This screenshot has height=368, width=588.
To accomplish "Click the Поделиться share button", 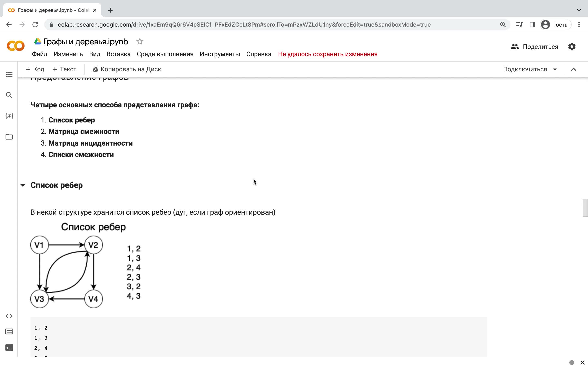I will click(x=535, y=46).
